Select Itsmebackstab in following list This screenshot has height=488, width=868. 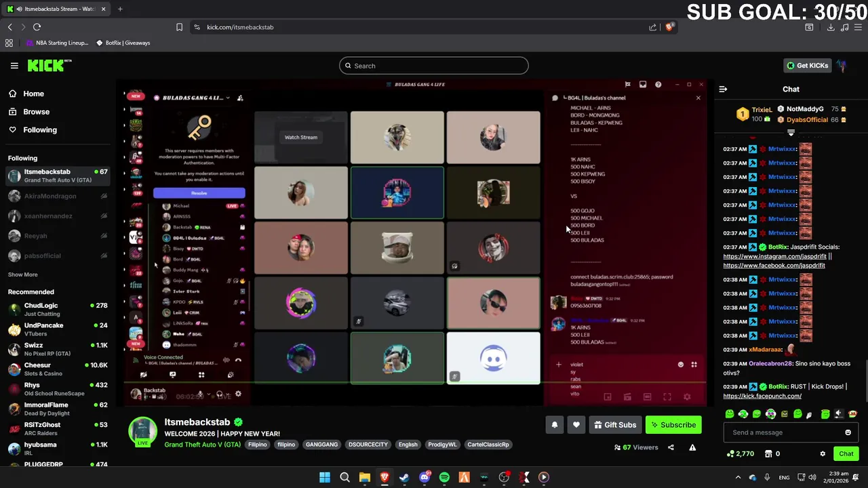click(x=58, y=176)
